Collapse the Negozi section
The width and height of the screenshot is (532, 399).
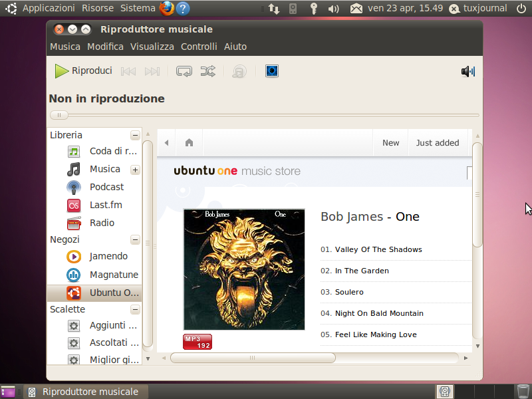pos(135,240)
